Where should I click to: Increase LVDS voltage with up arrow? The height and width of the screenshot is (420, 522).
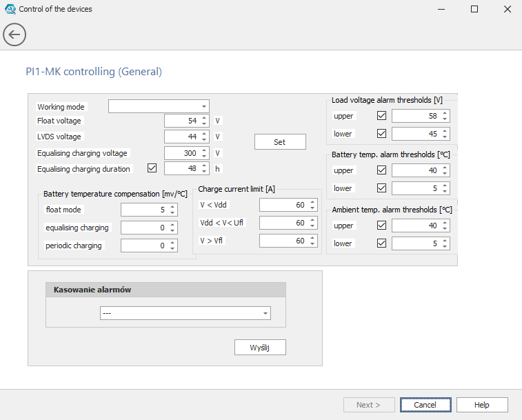point(204,134)
